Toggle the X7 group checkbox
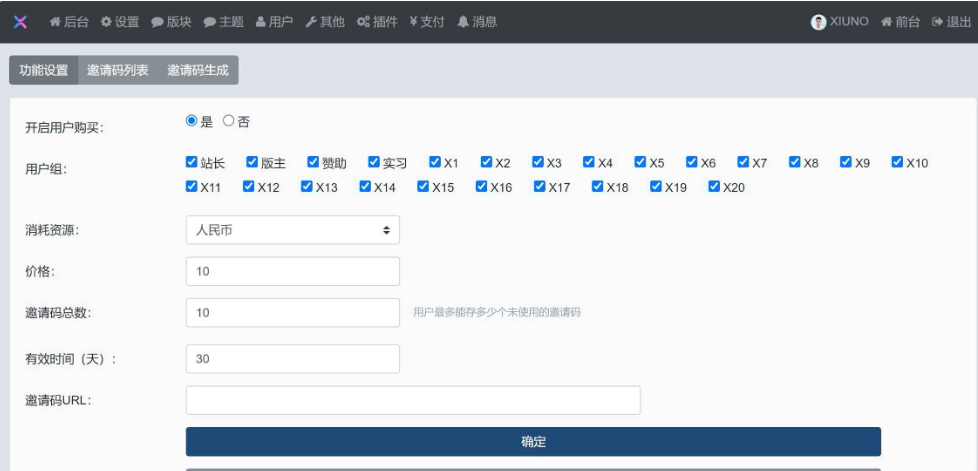Screen dimensions: 978x471 [743, 162]
